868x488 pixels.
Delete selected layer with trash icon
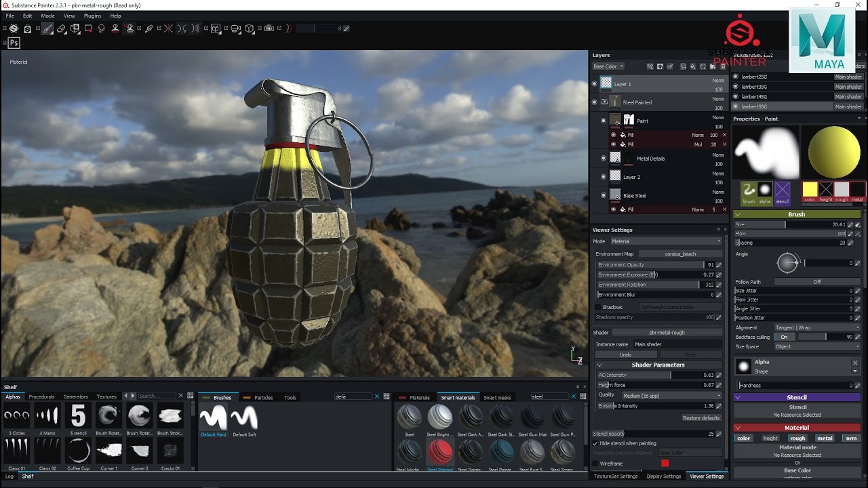tap(723, 66)
